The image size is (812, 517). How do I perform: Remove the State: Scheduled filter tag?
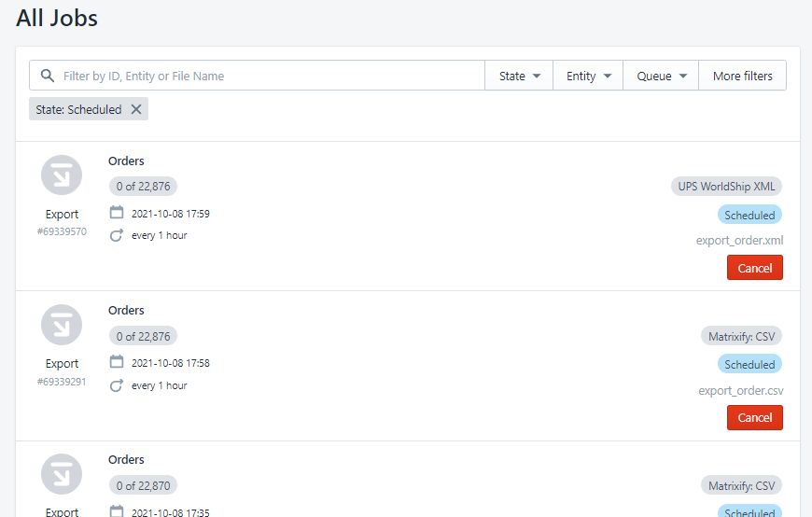pos(136,109)
